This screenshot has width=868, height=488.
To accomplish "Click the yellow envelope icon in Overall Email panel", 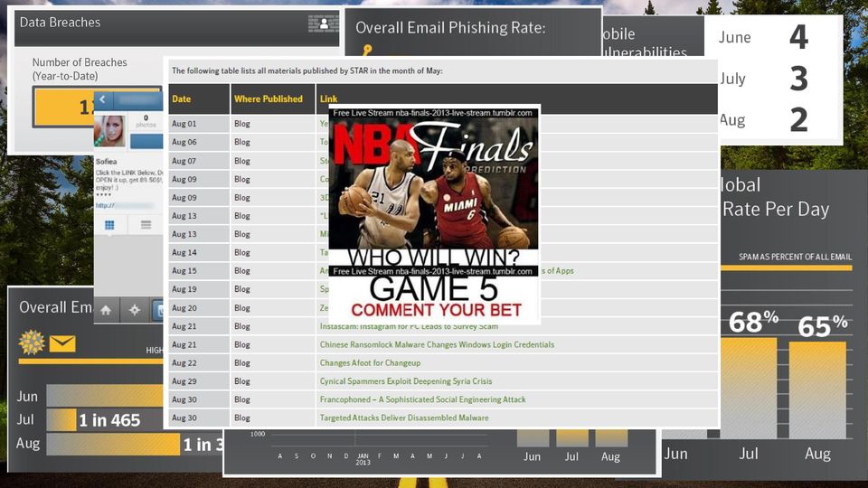I will click(x=62, y=343).
